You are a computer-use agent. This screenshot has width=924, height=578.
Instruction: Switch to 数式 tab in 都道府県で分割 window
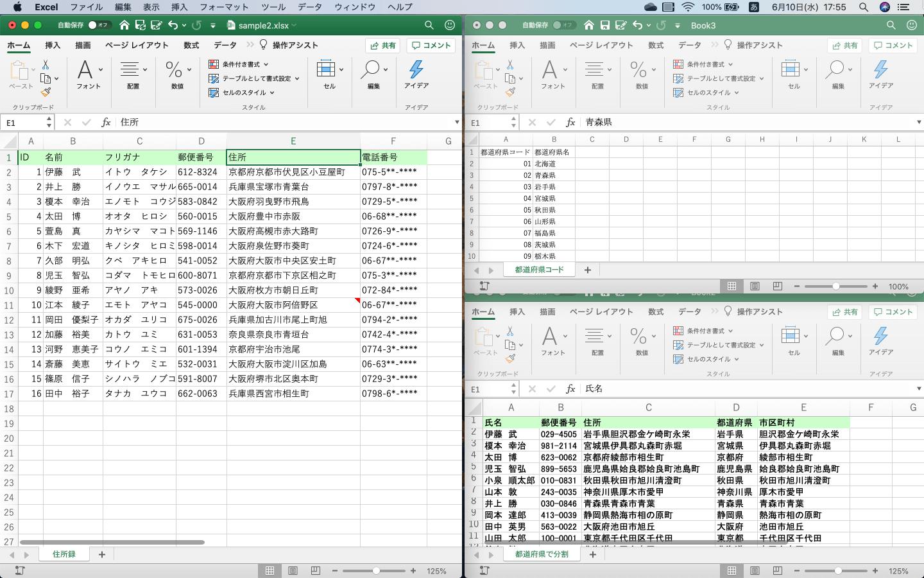pos(656,311)
